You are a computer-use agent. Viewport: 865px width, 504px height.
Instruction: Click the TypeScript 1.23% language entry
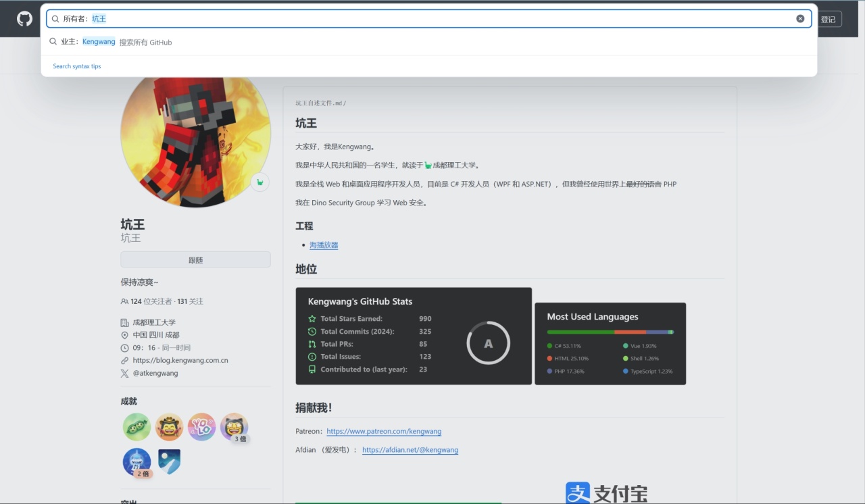(648, 372)
